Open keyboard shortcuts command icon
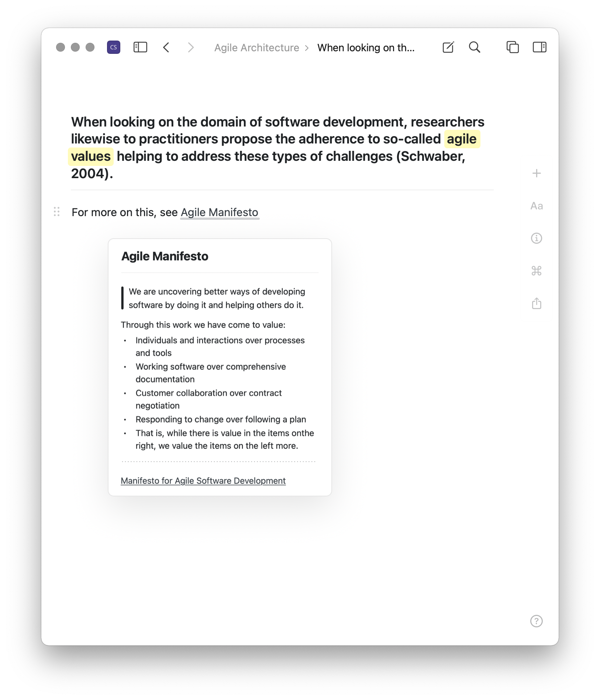Viewport: 600px width, 700px height. pos(537,271)
